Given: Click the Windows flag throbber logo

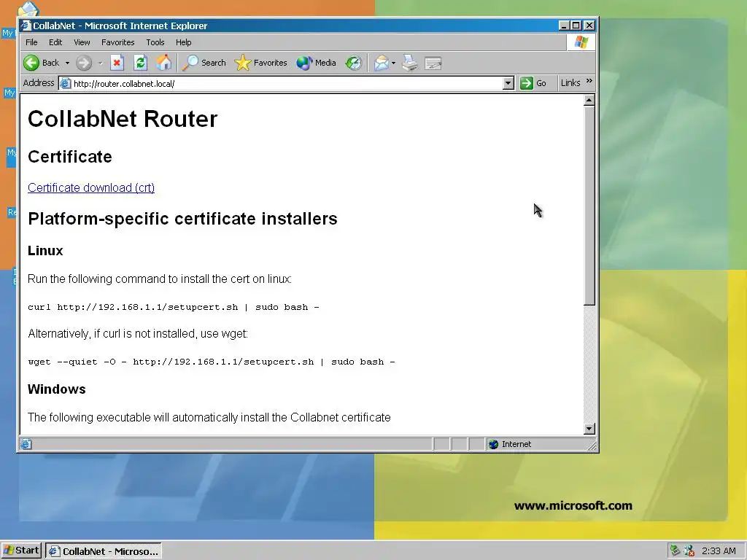Looking at the screenshot, I should click(581, 42).
